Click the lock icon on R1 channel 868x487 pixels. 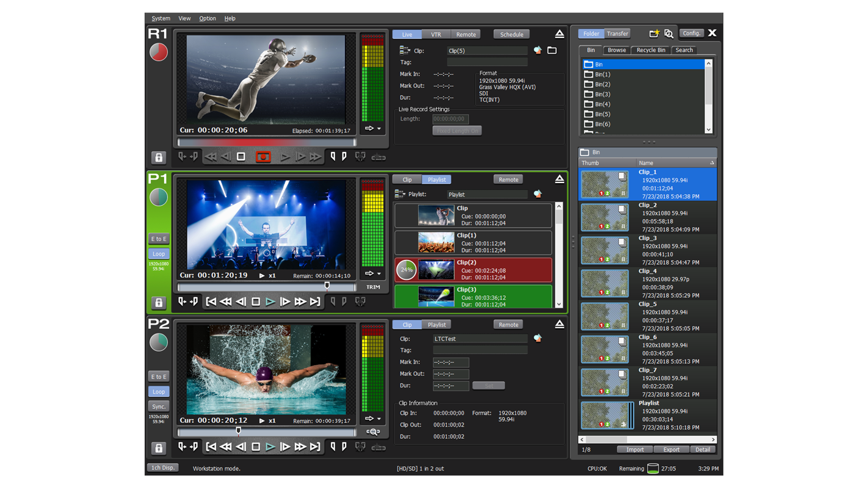[159, 157]
